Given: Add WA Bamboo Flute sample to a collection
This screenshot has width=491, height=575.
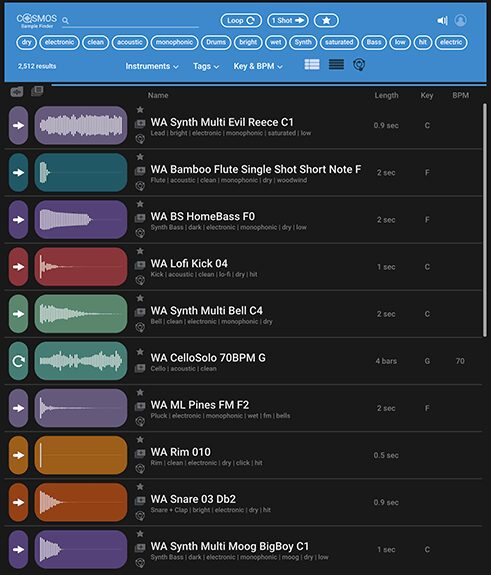Looking at the screenshot, I should 140,171.
